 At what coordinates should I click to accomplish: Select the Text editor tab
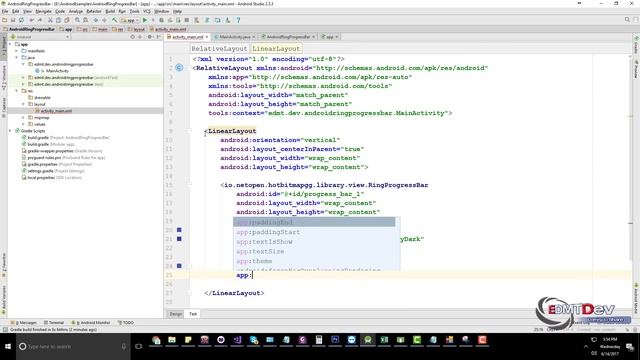193,314
